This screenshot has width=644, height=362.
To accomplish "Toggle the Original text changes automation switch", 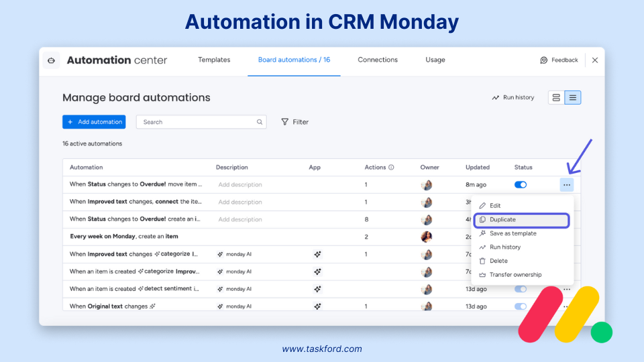I will pos(521,306).
